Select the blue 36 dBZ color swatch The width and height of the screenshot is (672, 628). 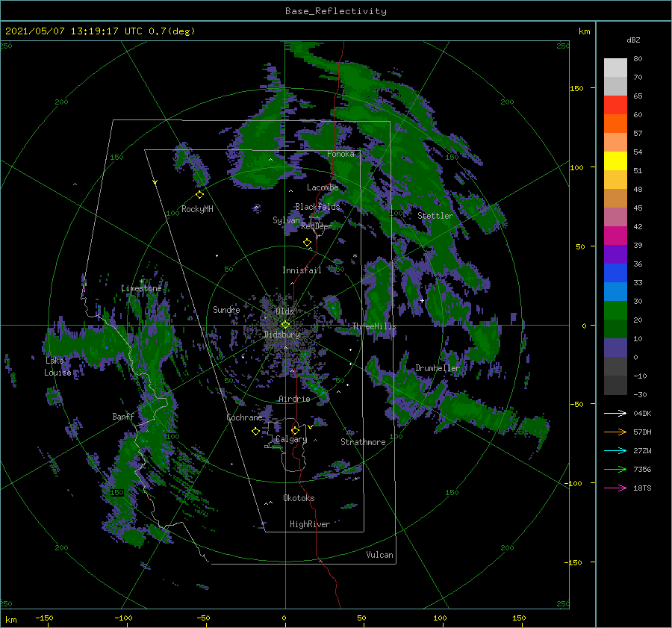615,273
